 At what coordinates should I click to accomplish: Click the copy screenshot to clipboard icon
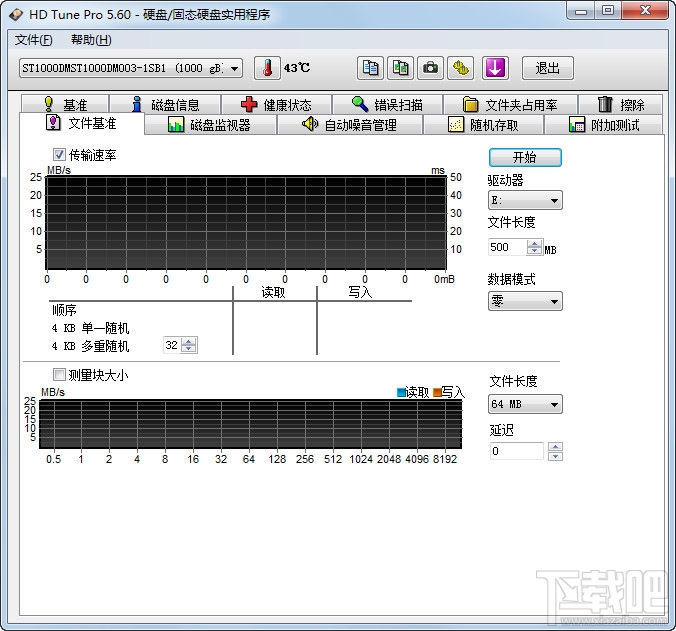400,68
